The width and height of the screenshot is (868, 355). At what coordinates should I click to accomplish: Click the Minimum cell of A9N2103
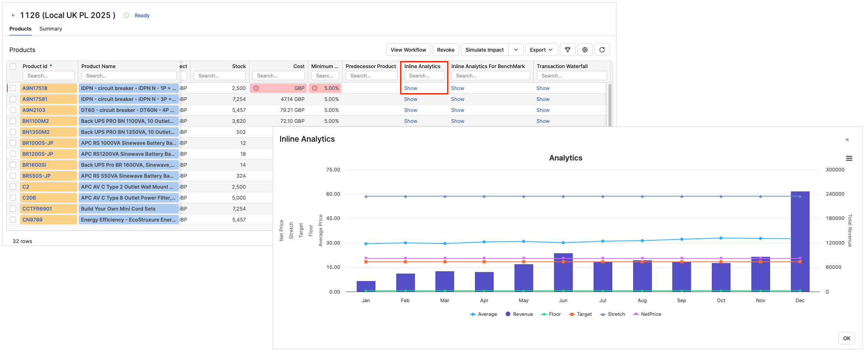pos(325,110)
